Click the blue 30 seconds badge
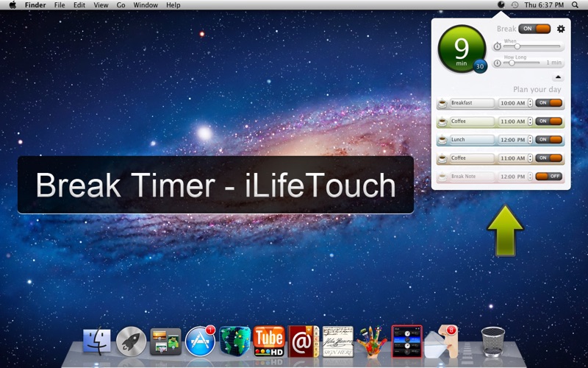This screenshot has width=588, height=368. coord(480,66)
